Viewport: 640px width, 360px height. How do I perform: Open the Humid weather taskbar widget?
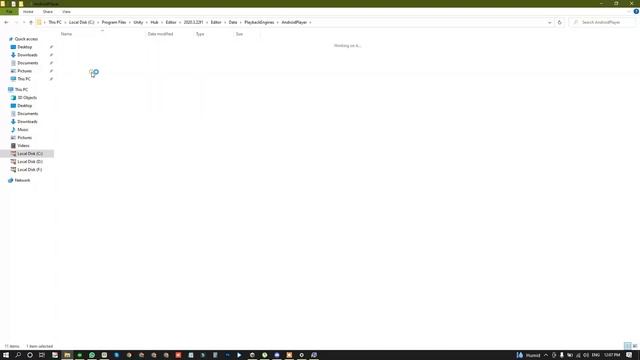coord(528,355)
